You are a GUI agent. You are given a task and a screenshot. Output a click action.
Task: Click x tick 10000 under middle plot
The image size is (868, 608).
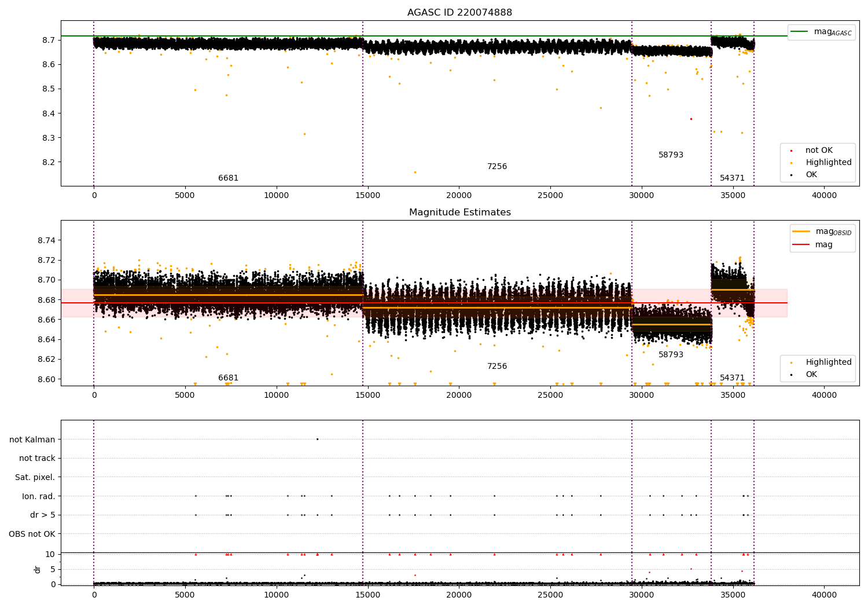pos(277,395)
